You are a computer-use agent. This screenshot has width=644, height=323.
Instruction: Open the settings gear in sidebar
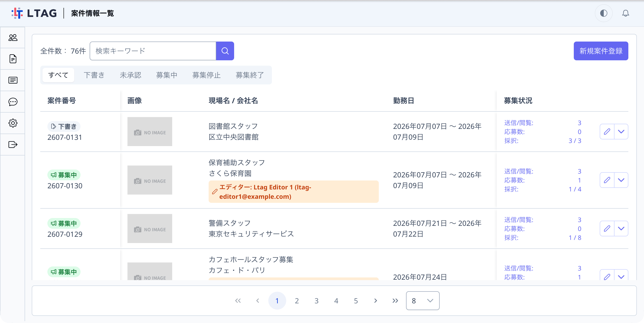tap(13, 123)
